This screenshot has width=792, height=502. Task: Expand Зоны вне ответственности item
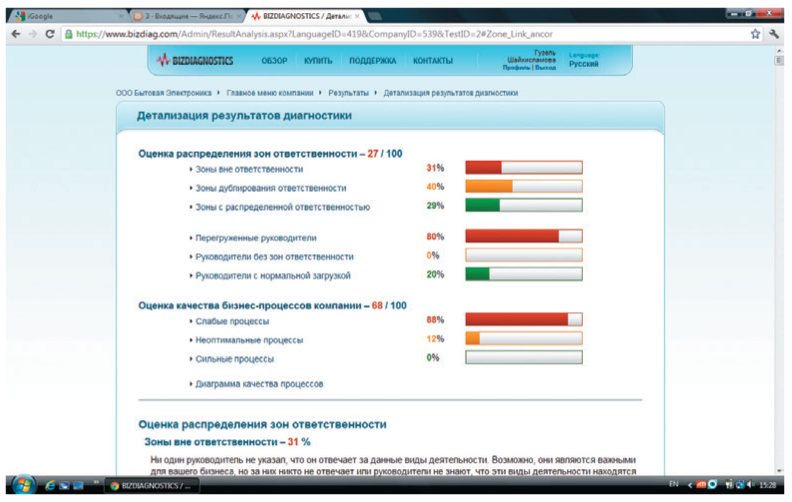point(235,169)
